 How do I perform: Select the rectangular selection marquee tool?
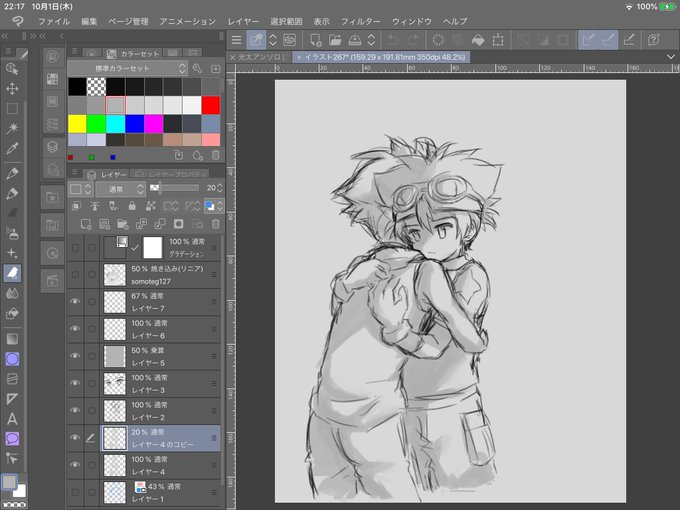(12, 108)
